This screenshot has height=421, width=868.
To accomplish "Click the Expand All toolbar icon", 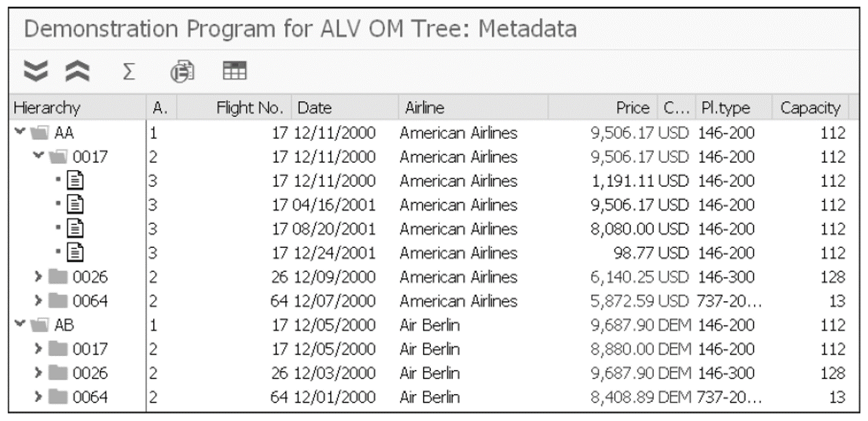I will coord(37,72).
